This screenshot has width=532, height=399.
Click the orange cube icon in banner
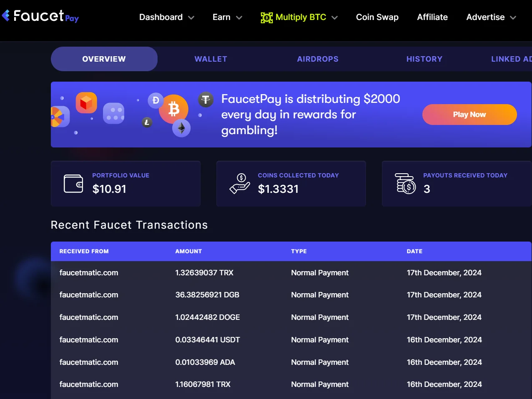pyautogui.click(x=86, y=103)
